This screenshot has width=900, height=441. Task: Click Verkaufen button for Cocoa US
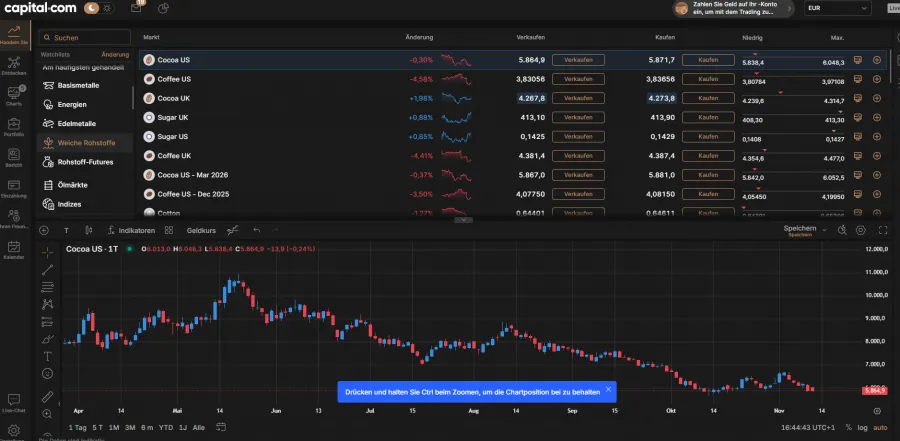[578, 60]
